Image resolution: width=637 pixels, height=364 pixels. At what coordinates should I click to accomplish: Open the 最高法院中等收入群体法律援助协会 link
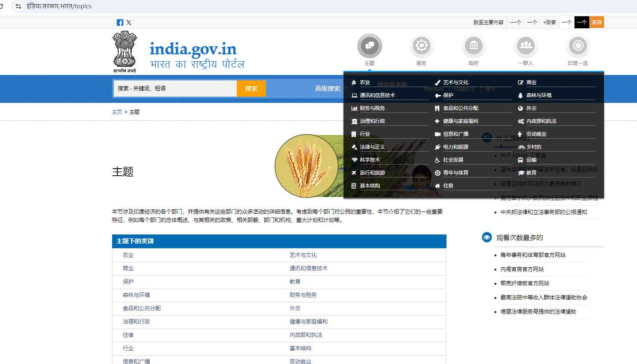(x=544, y=297)
